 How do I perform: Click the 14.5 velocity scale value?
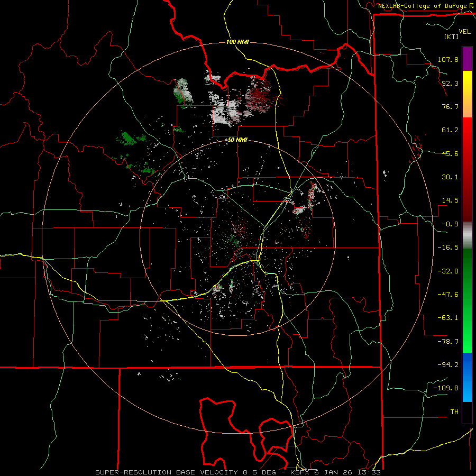pos(450,200)
